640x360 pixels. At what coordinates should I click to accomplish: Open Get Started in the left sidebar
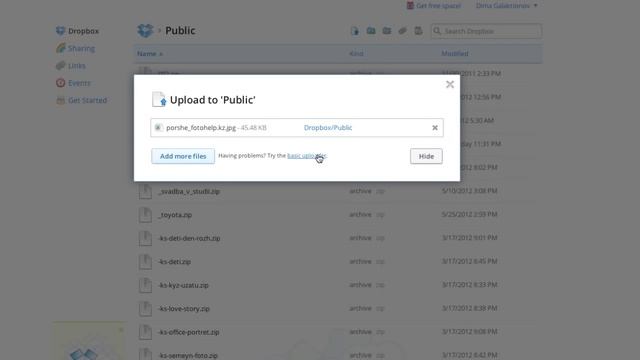coord(87,100)
